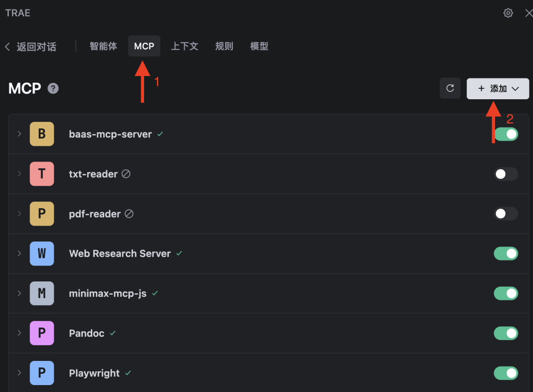
Task: Switch off the Playwright toggle
Action: [506, 373]
